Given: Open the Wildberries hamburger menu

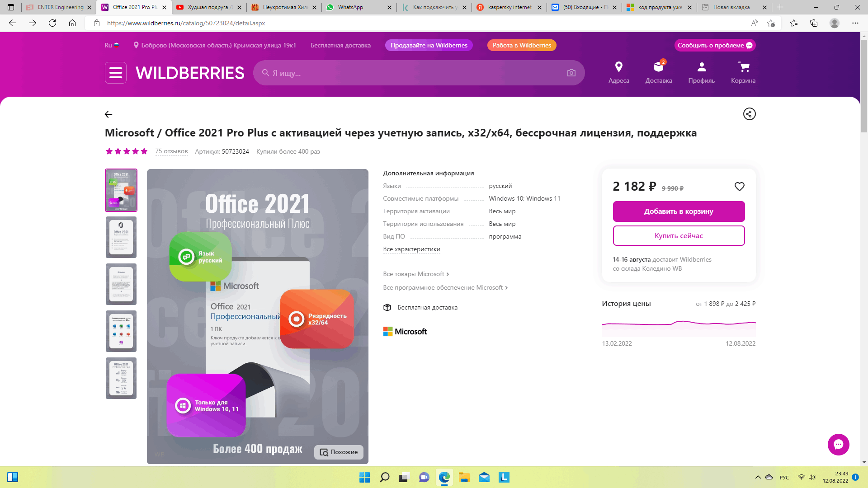Looking at the screenshot, I should click(115, 73).
